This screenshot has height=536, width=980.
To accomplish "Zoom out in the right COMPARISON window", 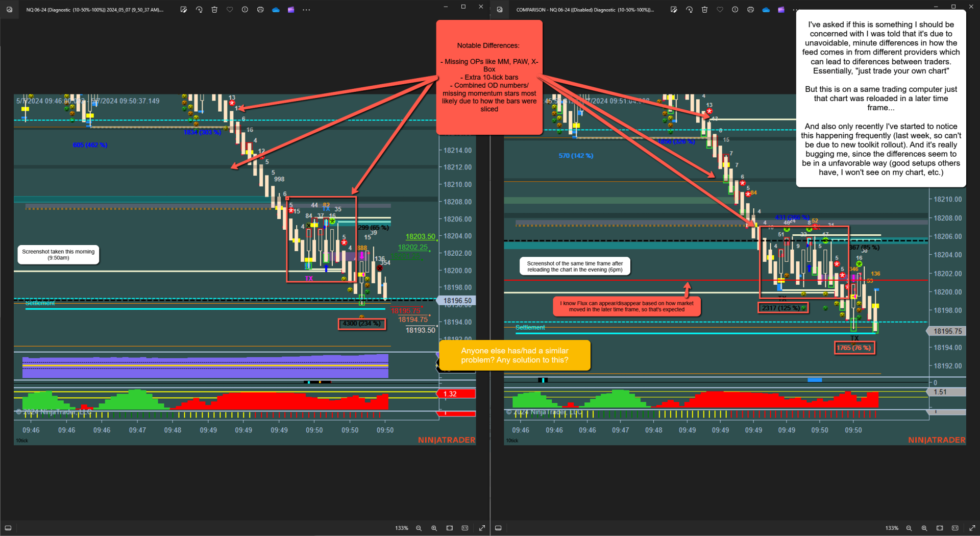I will 909,528.
